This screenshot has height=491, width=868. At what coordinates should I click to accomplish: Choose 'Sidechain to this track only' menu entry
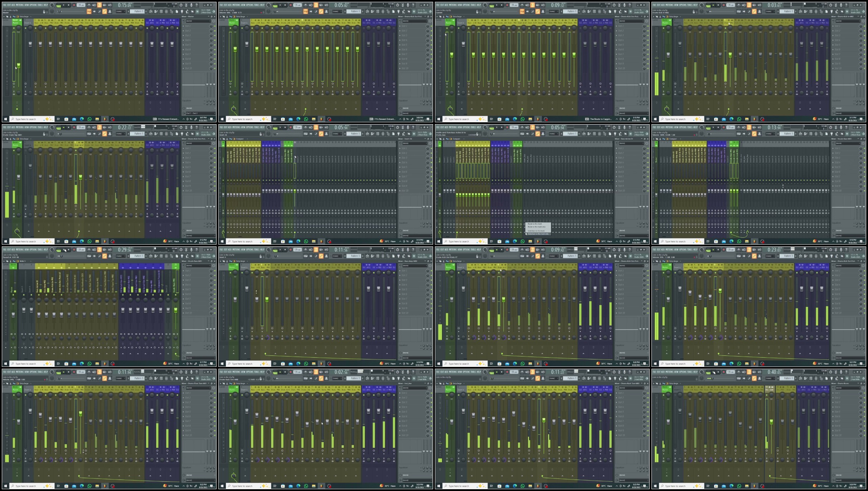538,234
